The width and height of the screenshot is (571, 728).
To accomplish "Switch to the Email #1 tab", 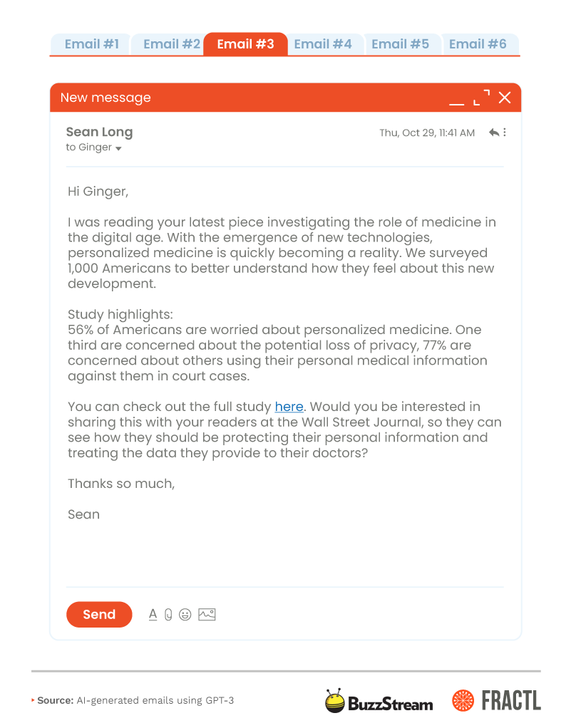I will point(91,44).
